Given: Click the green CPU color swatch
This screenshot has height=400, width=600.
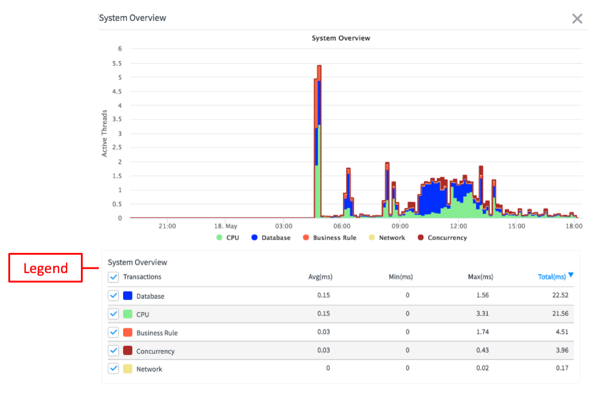Looking at the screenshot, I should tap(128, 314).
